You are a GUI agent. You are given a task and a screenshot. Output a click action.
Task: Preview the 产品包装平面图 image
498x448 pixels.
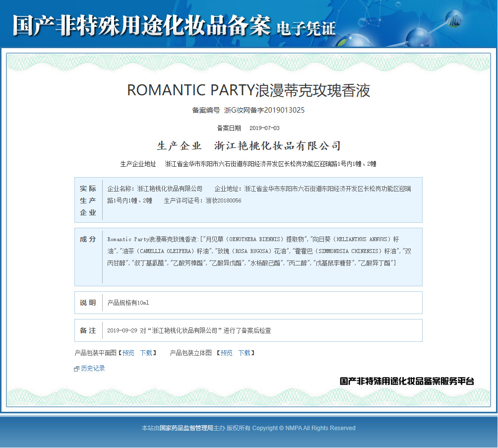[128, 353]
